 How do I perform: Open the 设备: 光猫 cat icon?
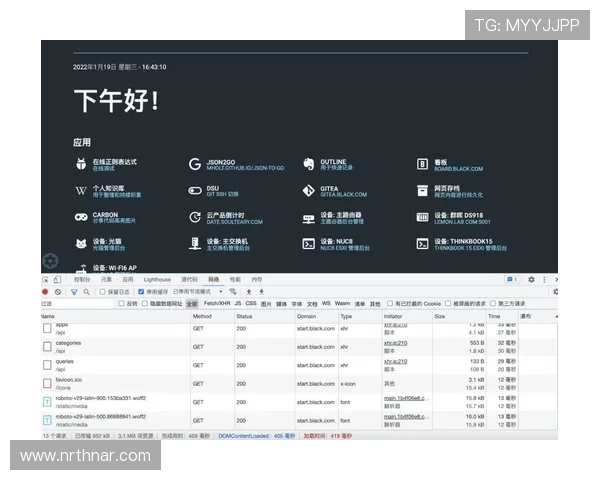(81, 244)
